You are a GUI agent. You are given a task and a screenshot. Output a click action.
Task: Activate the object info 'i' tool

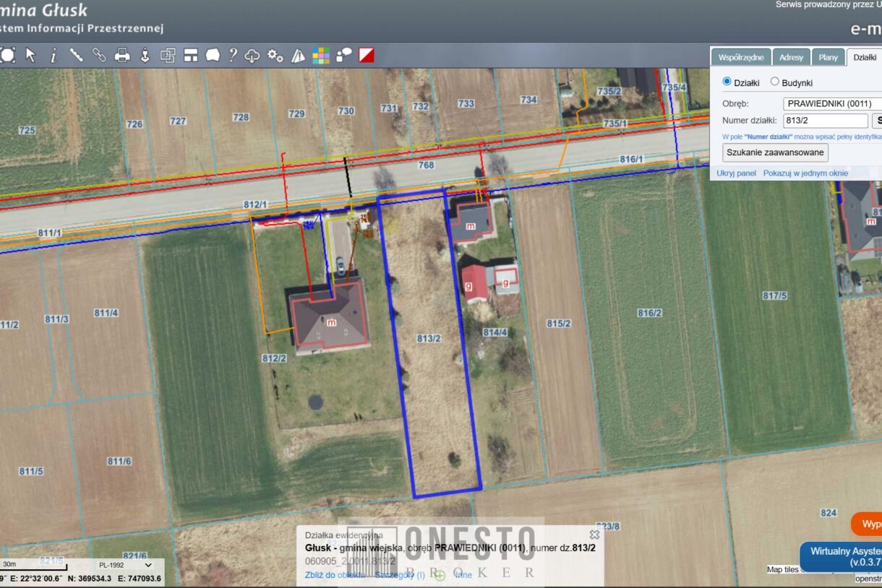point(53,56)
